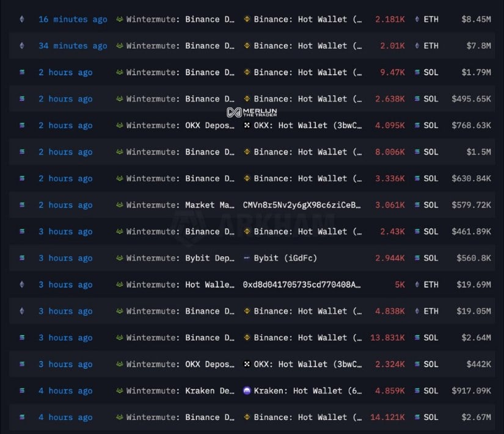The image size is (504, 434).
Task: Click the Wintermute icon before Bybit Dep... label
Action: [x=120, y=258]
